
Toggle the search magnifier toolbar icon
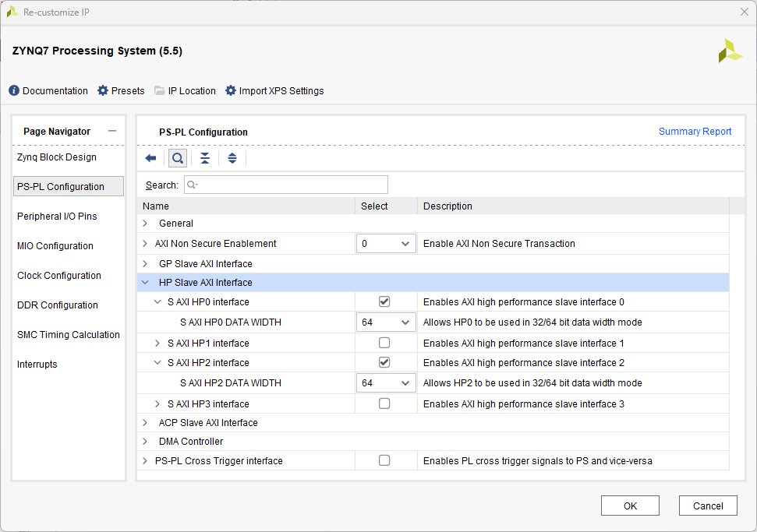click(178, 158)
